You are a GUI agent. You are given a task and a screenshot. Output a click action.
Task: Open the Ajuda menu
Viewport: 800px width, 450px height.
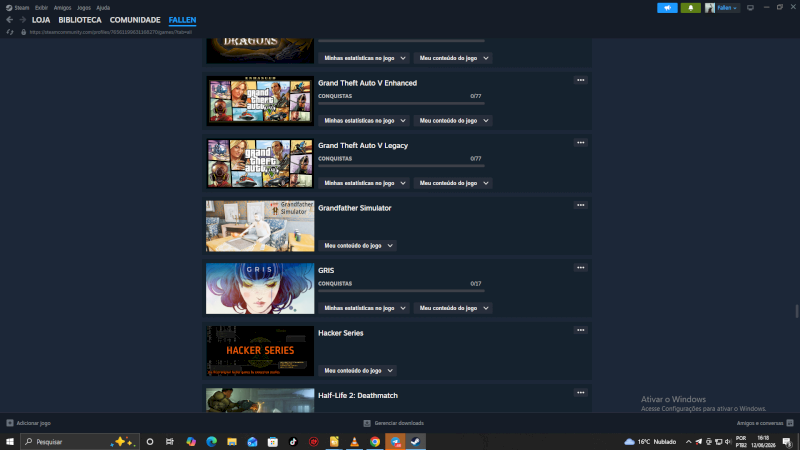pyautogui.click(x=103, y=8)
